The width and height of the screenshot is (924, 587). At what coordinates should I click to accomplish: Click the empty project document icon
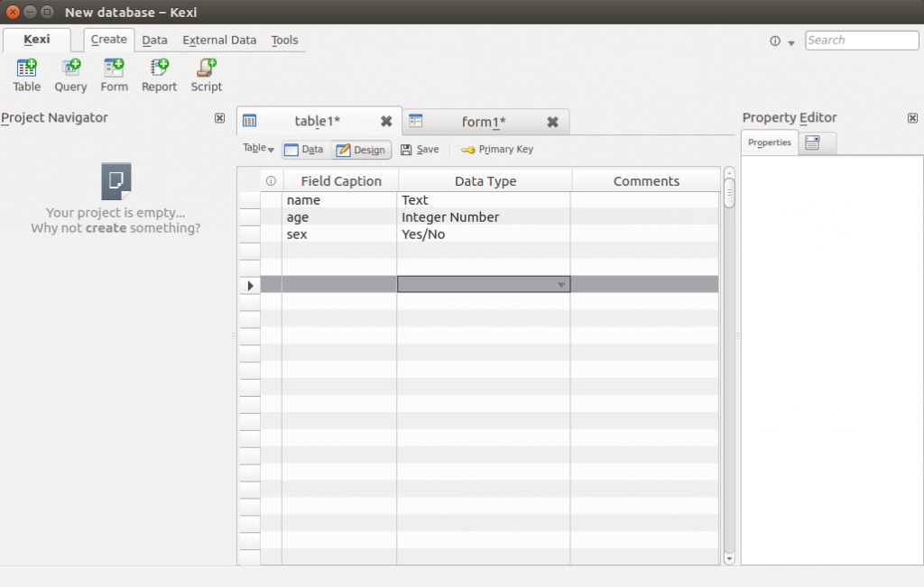116,180
